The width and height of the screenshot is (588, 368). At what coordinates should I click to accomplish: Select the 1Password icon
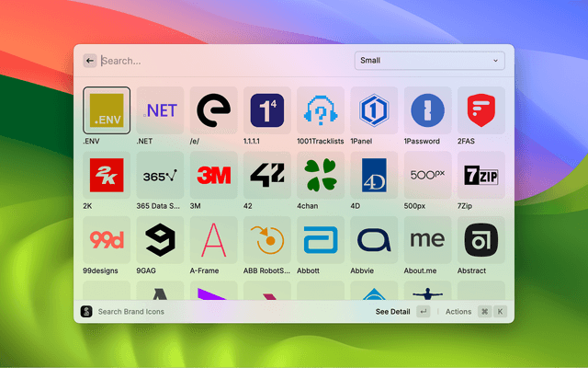(427, 110)
